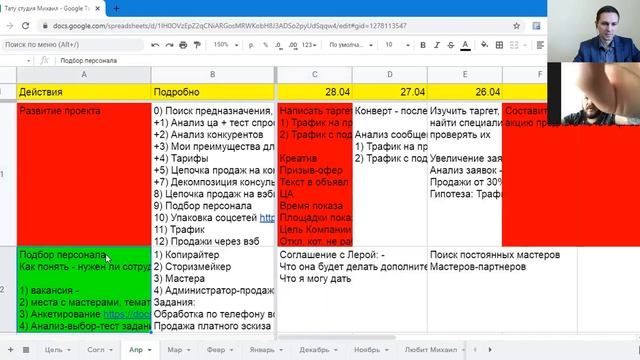This screenshot has height=360, width=640.
Task: Switch to the Декабрь sheet tab
Action: tap(314, 350)
